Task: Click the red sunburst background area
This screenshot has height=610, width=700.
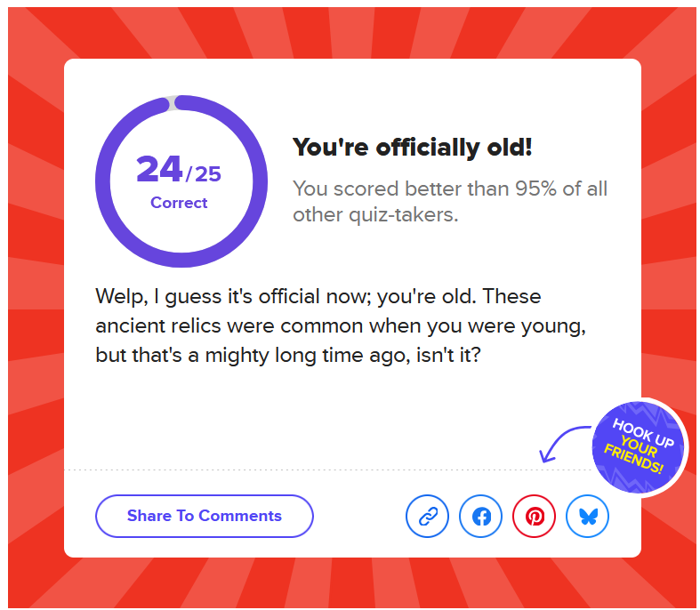Action: (x=36, y=312)
